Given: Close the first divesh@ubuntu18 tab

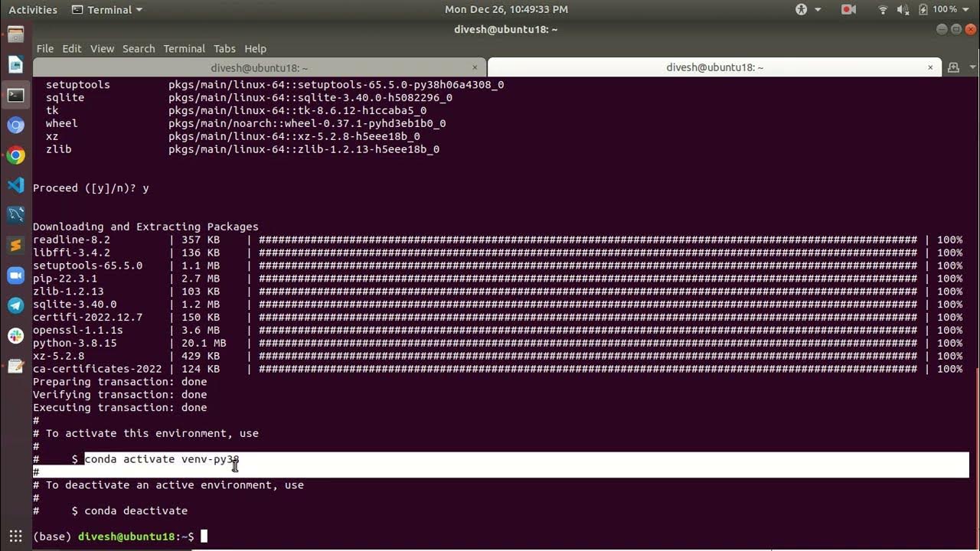Looking at the screenshot, I should pyautogui.click(x=475, y=67).
